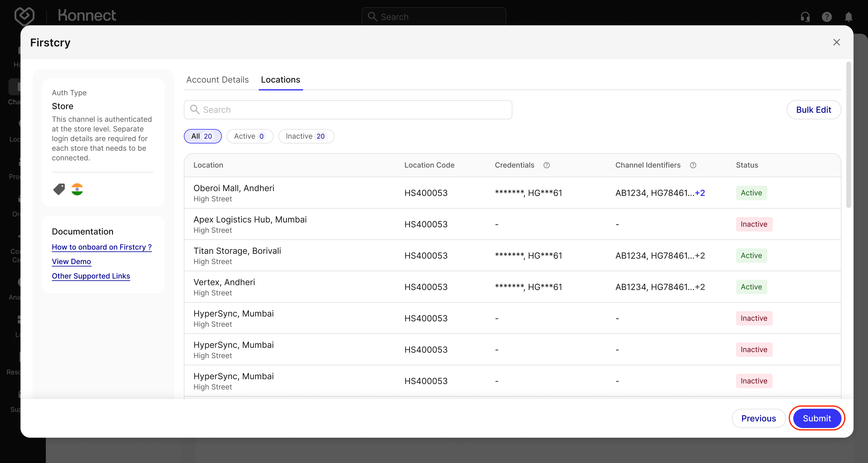
Task: Click the Channel Identifiers column header
Action: tap(648, 165)
